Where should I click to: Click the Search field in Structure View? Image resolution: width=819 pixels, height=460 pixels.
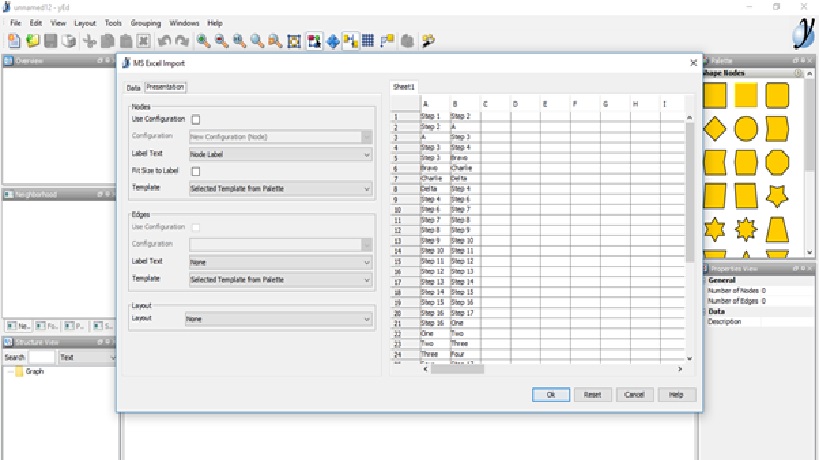(x=42, y=357)
